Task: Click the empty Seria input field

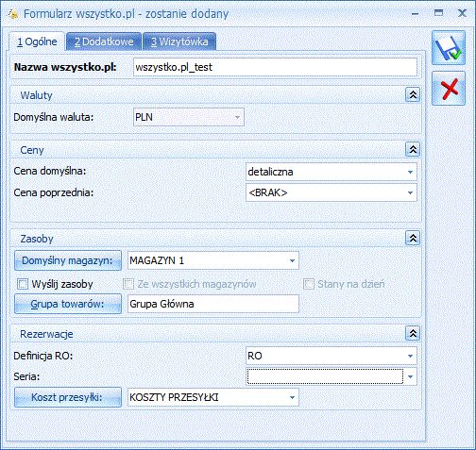Action: click(x=325, y=376)
